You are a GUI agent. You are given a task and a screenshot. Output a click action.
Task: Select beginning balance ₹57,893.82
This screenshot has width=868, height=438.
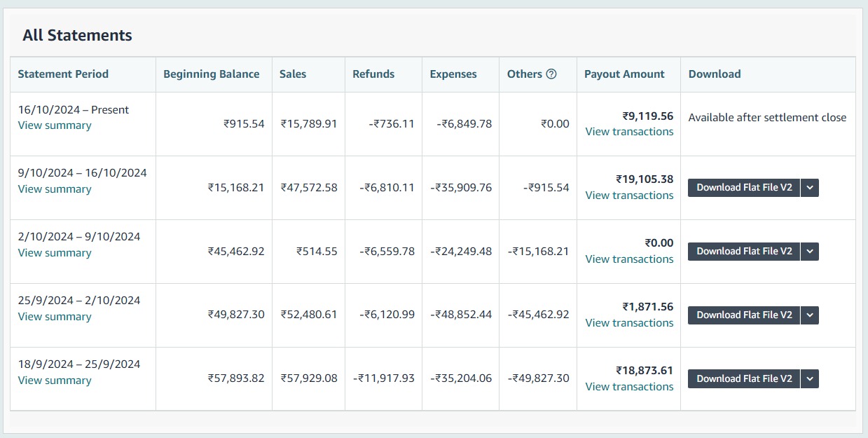click(236, 378)
